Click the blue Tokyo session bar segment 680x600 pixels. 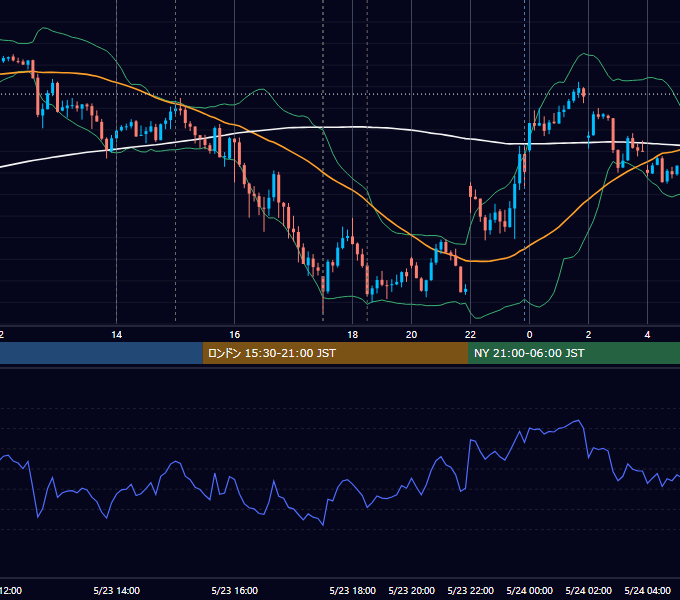click(101, 353)
